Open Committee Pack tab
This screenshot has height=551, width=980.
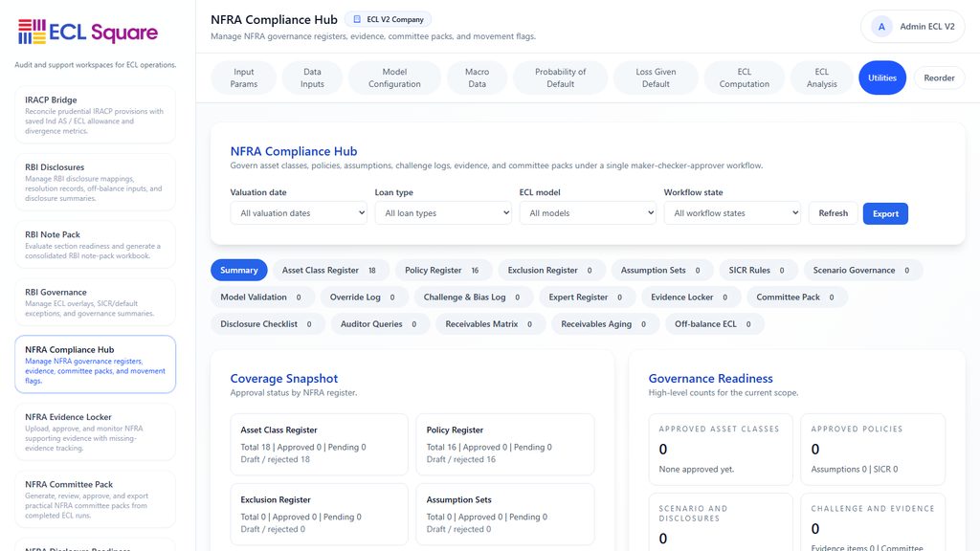(x=797, y=297)
